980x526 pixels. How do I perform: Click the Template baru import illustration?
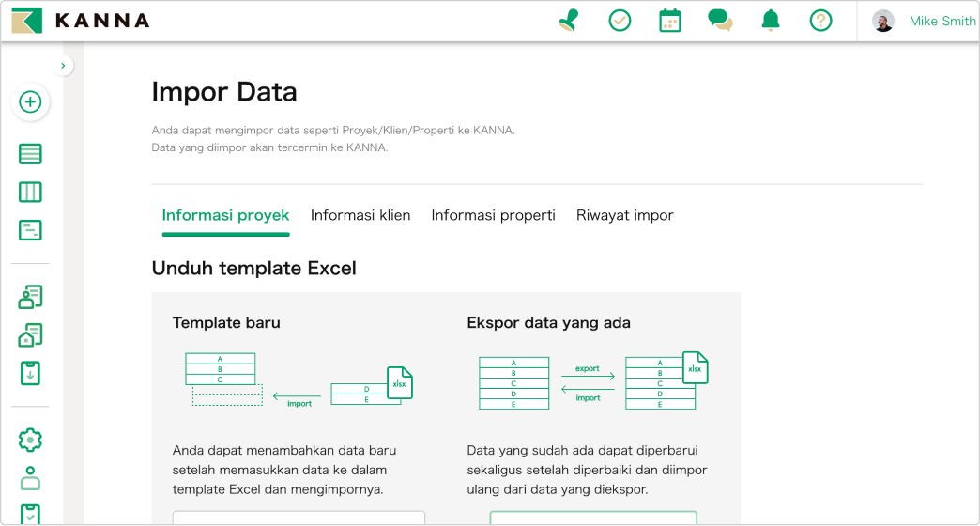[299, 379]
